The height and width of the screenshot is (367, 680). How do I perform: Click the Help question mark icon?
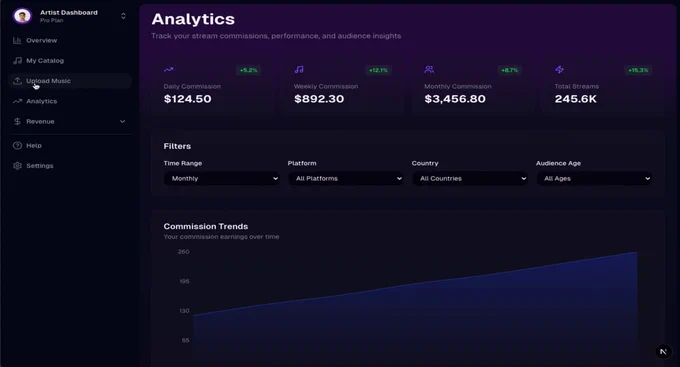[17, 145]
